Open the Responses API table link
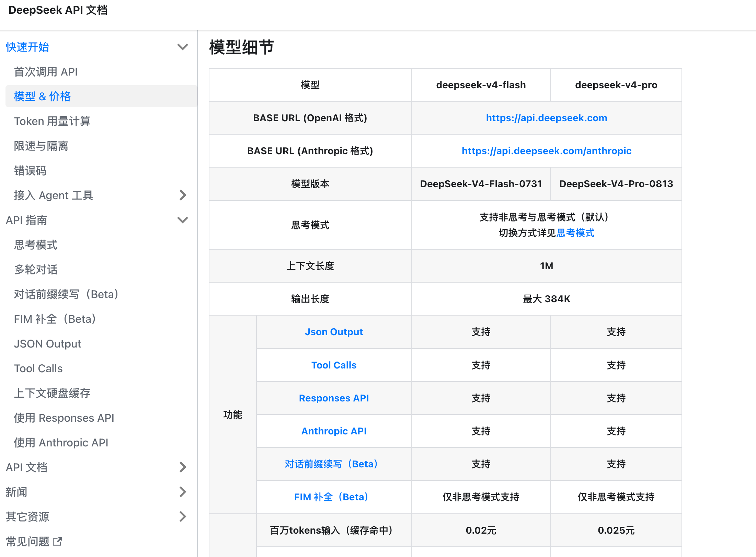 [x=334, y=398]
